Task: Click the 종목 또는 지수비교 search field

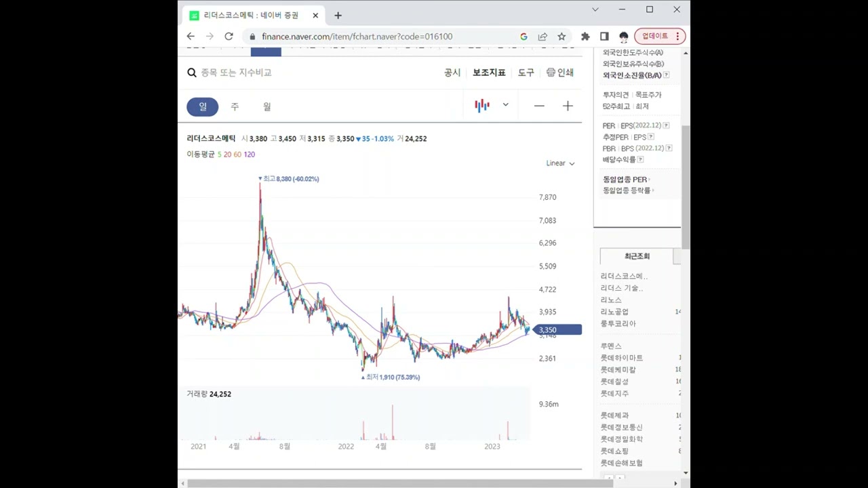Action: click(x=236, y=73)
